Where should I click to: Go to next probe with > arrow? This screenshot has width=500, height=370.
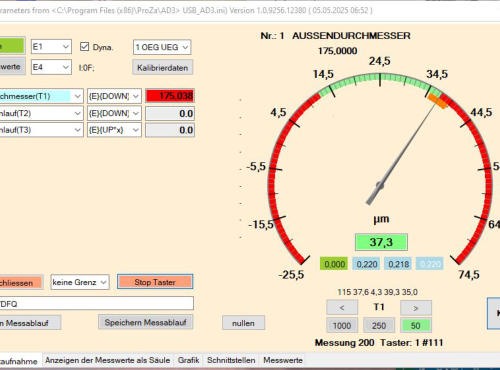click(416, 308)
